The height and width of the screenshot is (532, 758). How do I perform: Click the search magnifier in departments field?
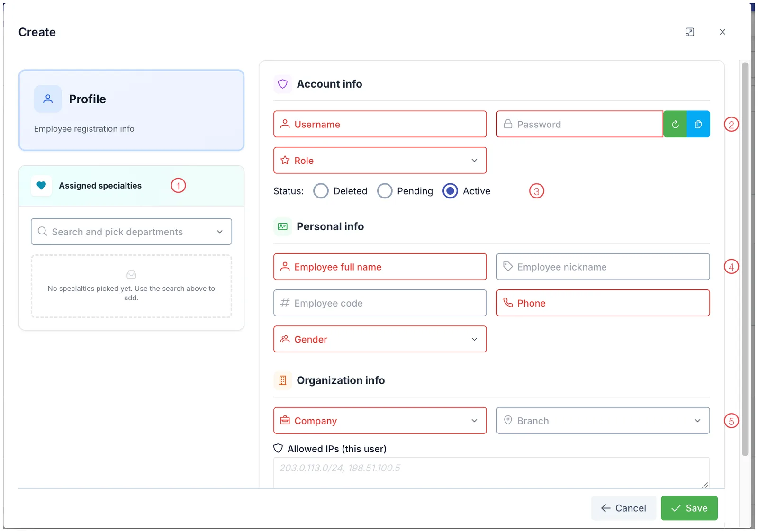click(x=42, y=231)
